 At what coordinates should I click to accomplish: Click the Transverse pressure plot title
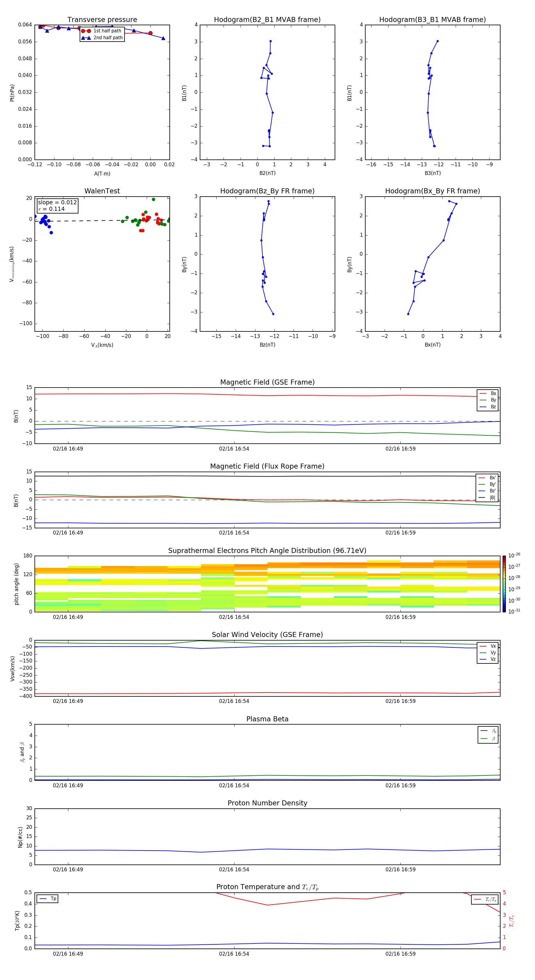(x=102, y=20)
